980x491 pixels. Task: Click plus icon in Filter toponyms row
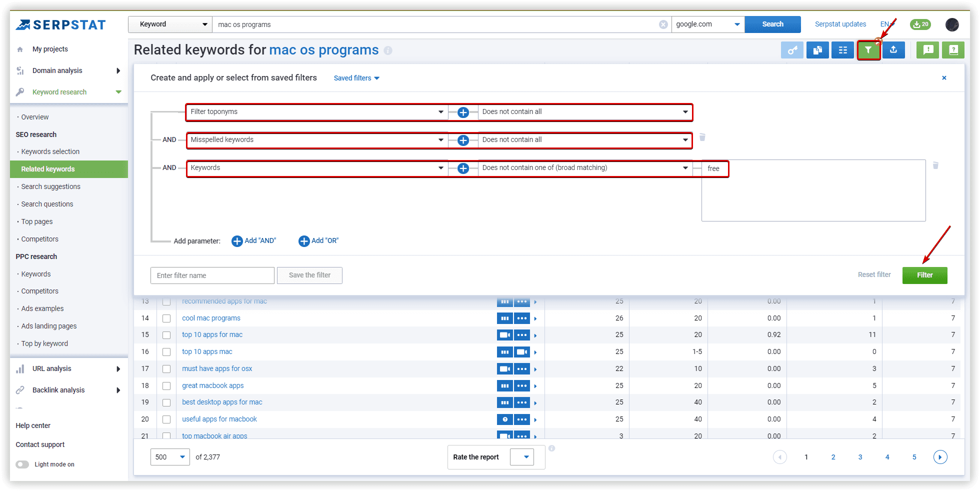(x=463, y=112)
